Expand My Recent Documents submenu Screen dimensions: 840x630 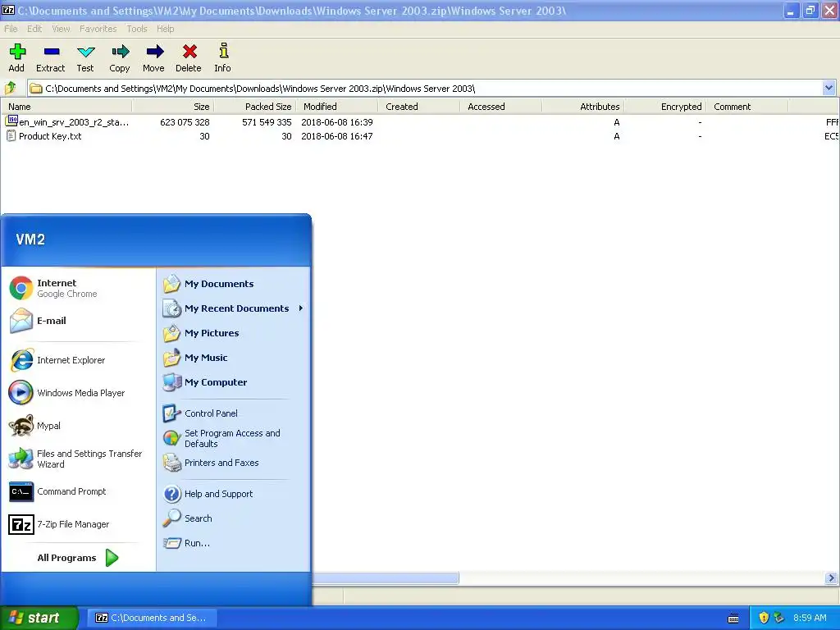click(234, 308)
